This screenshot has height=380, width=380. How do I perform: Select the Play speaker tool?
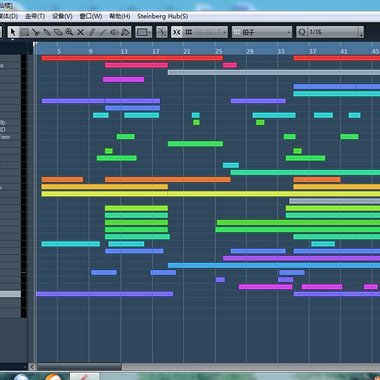[114, 32]
